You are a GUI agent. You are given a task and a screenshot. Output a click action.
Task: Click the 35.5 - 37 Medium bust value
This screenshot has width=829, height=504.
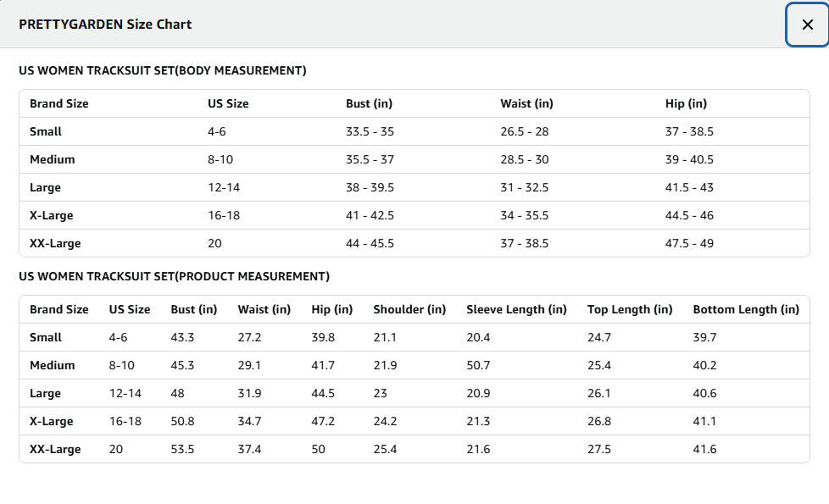[370, 159]
